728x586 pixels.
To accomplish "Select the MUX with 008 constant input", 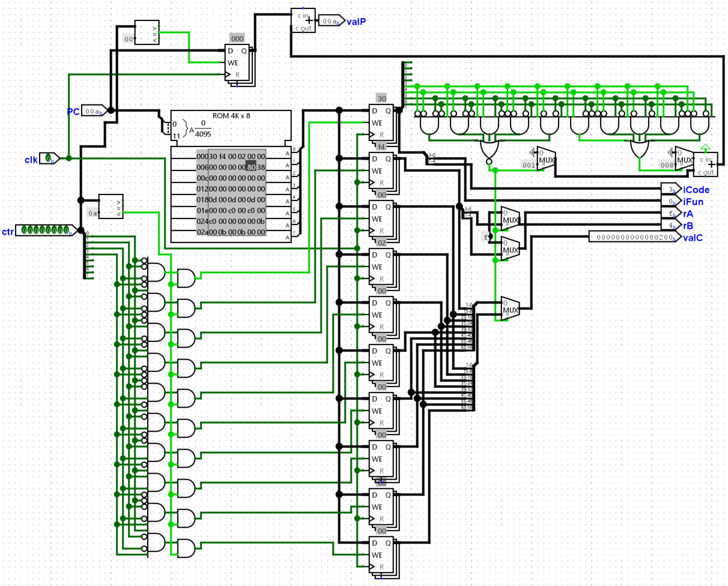I will pyautogui.click(x=684, y=159).
